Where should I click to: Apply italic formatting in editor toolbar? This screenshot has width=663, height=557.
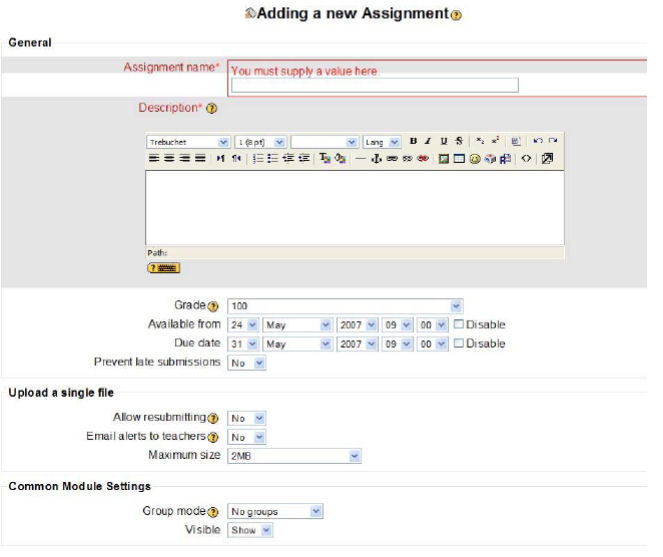click(x=428, y=142)
